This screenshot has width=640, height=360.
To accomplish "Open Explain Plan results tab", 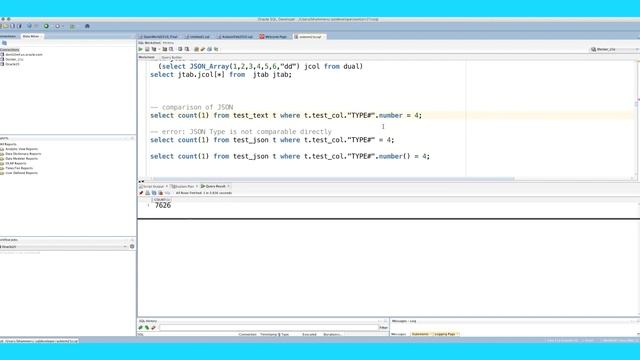I will tap(182, 186).
